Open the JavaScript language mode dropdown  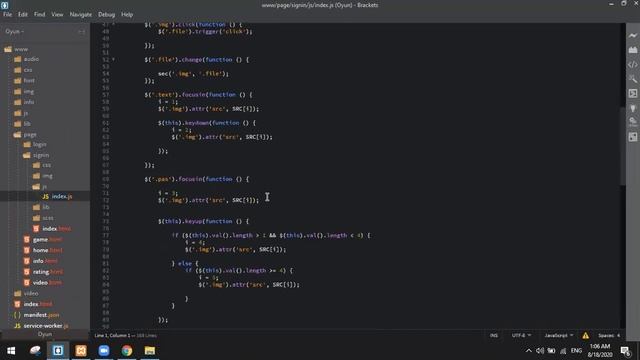(558, 336)
